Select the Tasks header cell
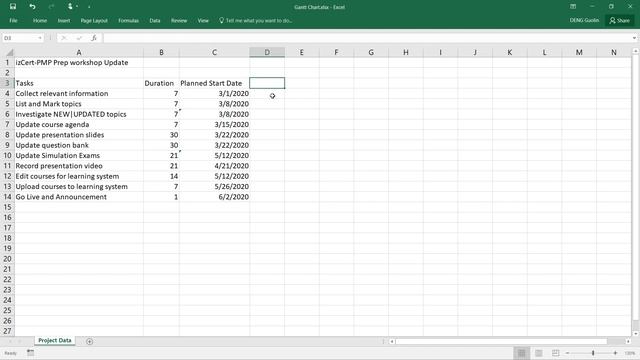Image resolution: width=640 pixels, height=360 pixels. (x=79, y=83)
